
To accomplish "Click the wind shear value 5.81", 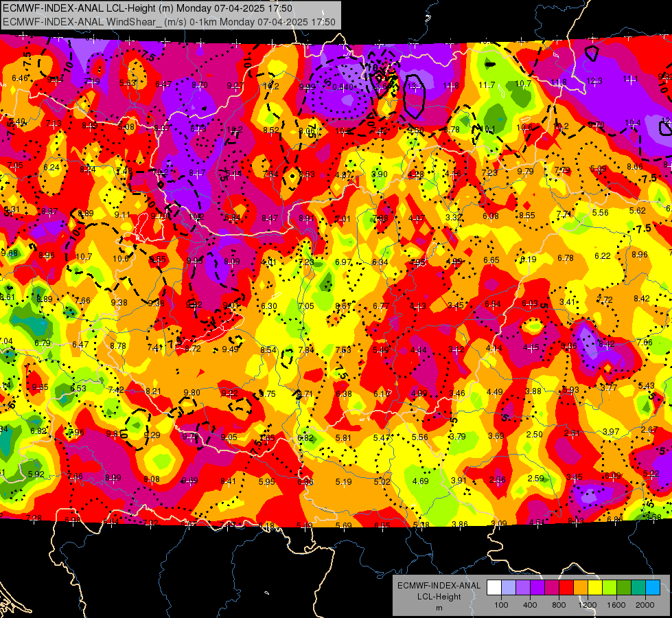I will tap(343, 438).
